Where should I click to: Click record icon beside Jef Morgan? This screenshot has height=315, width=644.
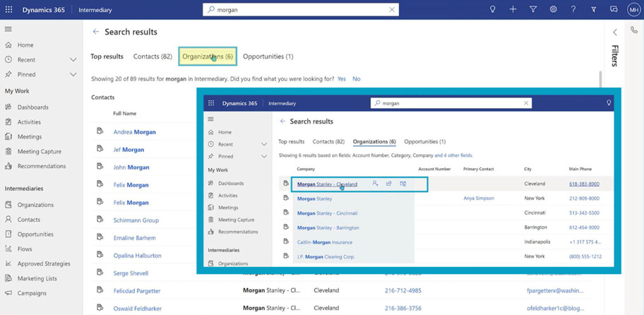click(100, 148)
